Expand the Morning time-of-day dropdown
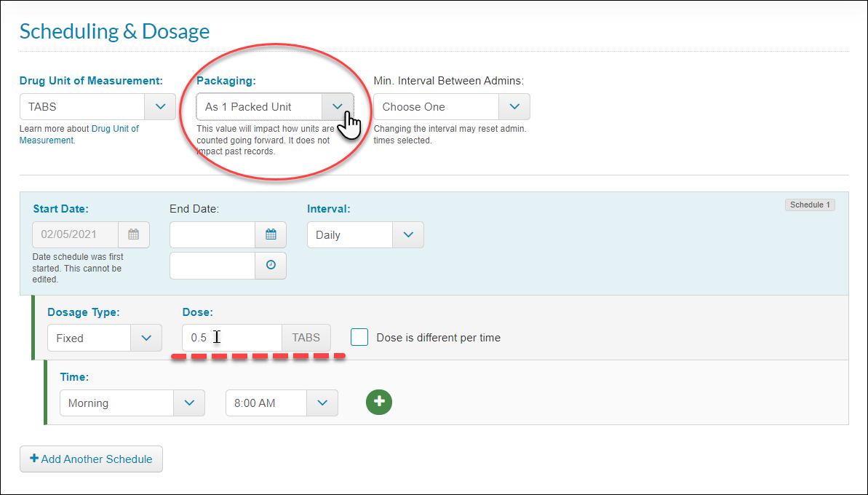868x495 pixels. click(x=190, y=402)
